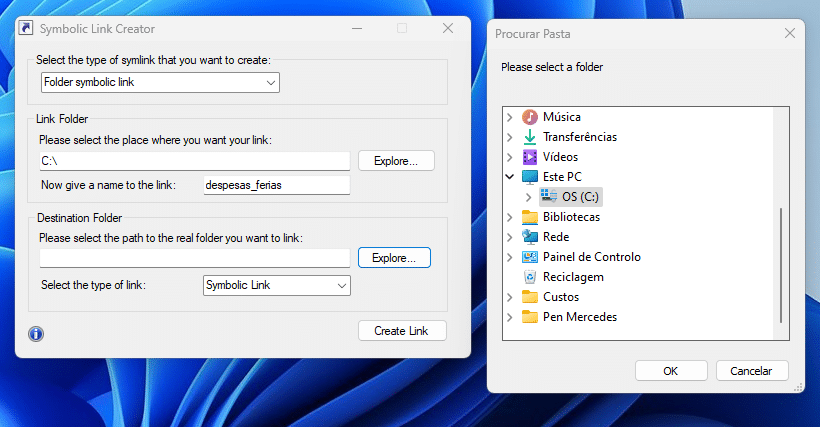Select the Este PC monitor icon
The height and width of the screenshot is (427, 820).
click(529, 177)
